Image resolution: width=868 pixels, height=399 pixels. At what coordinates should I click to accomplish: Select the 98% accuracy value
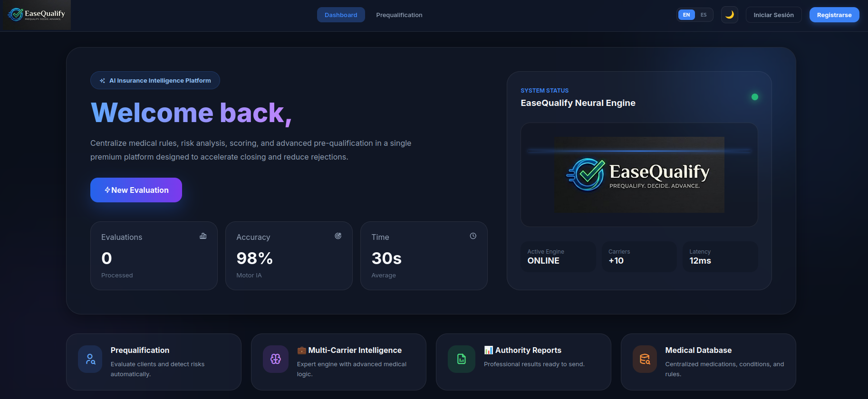255,258
